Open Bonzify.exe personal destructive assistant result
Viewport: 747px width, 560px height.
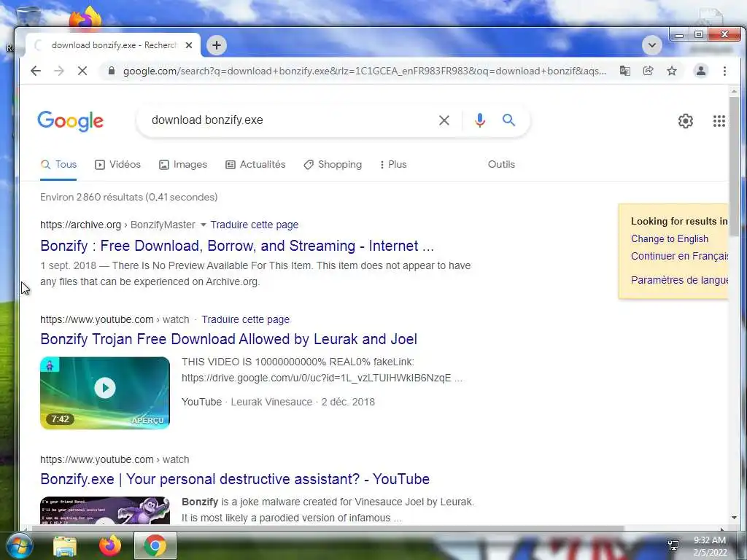coord(235,480)
